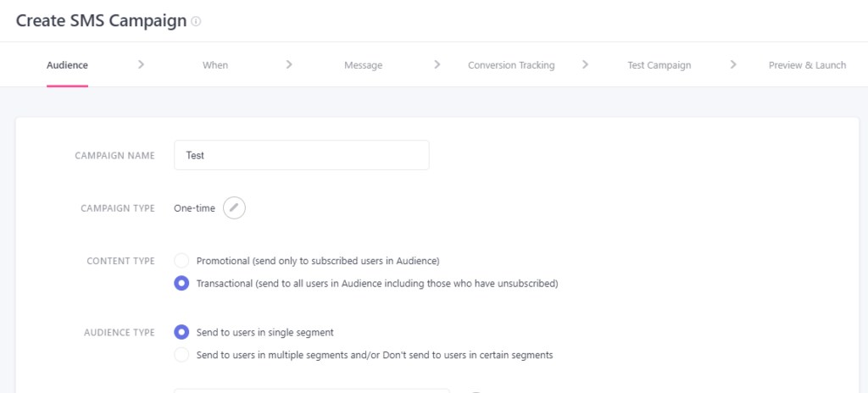Click the One-time campaign type text

pos(194,208)
